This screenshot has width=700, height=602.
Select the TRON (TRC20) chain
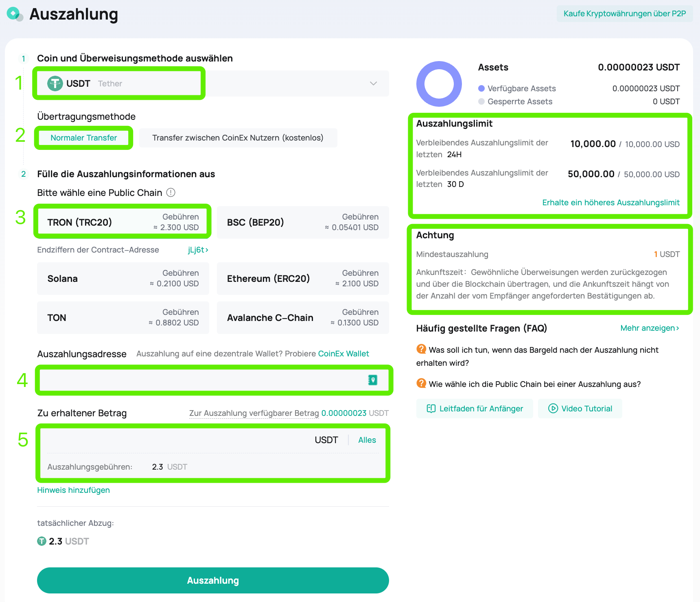[122, 222]
